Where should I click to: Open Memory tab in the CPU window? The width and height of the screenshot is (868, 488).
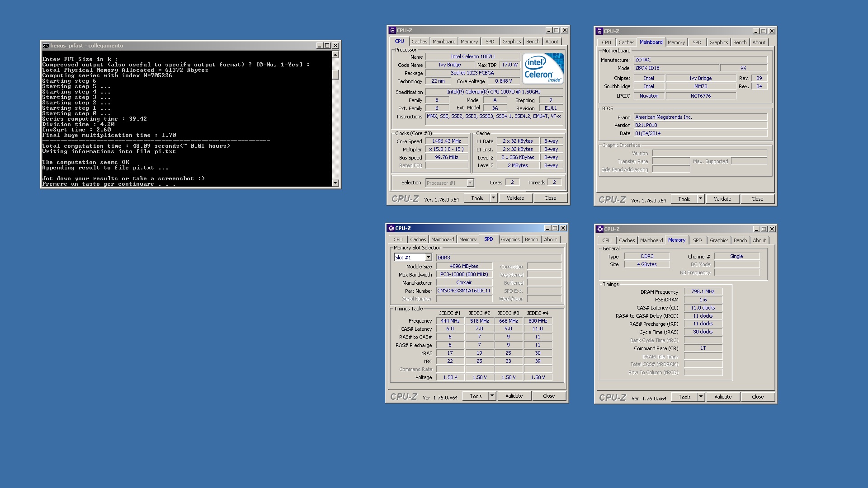click(469, 42)
